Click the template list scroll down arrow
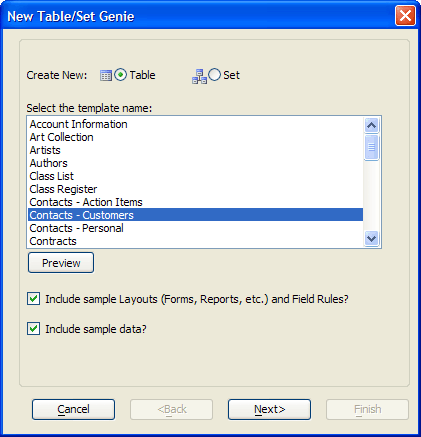 (x=371, y=238)
